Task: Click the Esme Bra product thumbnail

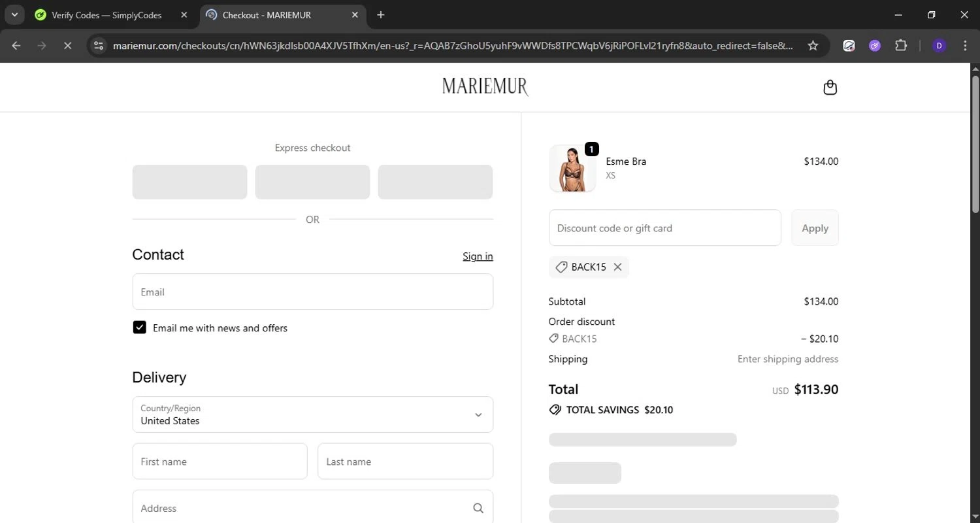Action: point(572,169)
